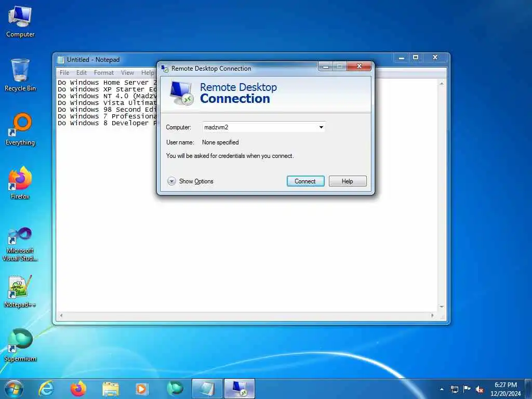
Task: Open the Action Center flag icon
Action: pos(467,389)
